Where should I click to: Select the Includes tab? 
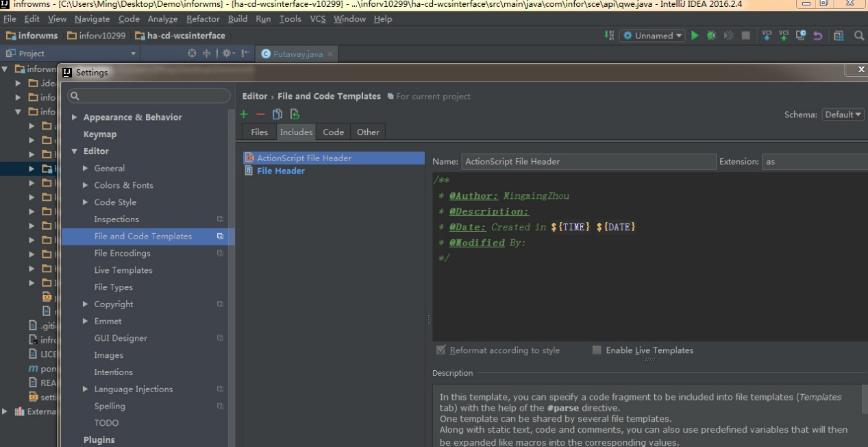pos(296,132)
